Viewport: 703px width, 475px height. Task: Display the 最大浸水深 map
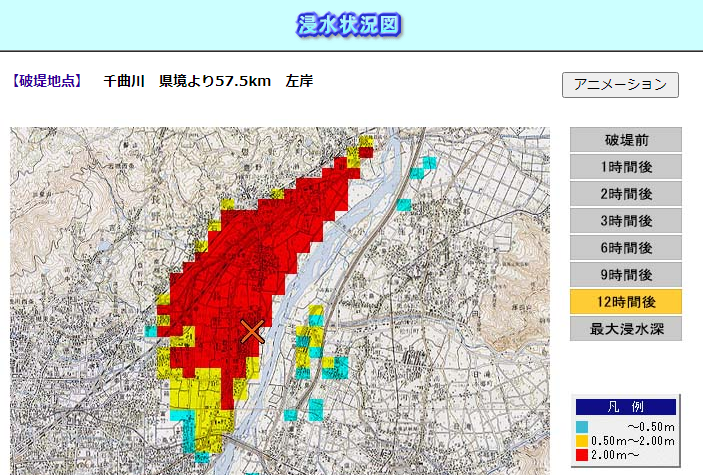click(626, 328)
